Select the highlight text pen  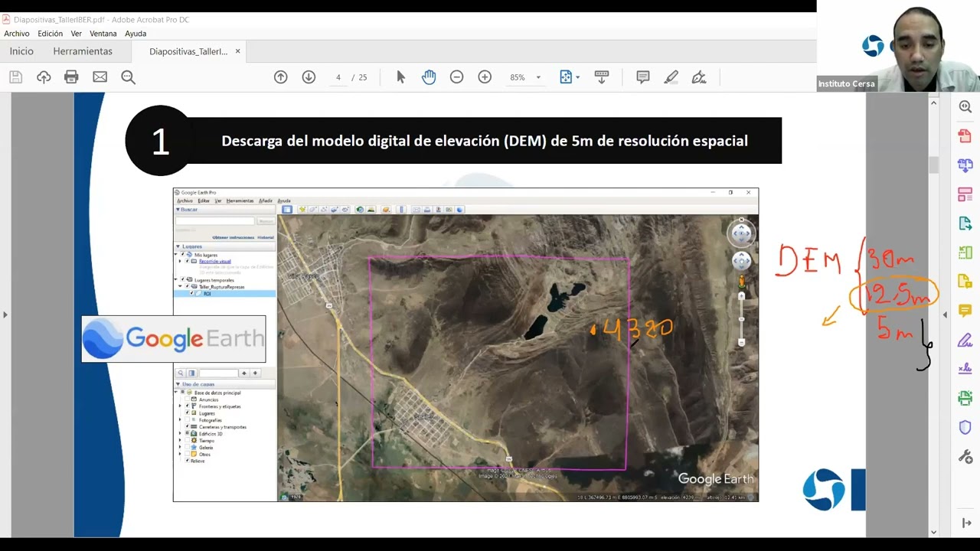671,77
